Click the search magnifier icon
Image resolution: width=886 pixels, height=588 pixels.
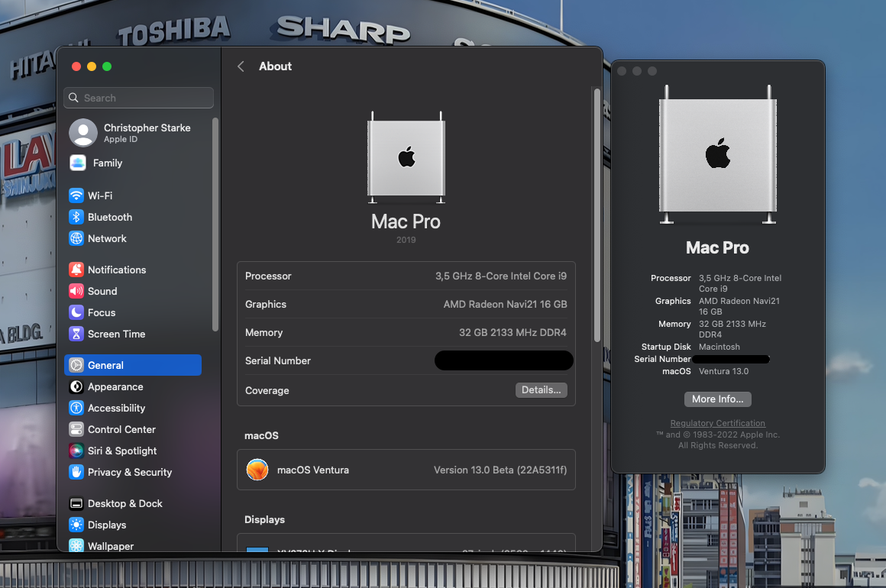point(73,98)
